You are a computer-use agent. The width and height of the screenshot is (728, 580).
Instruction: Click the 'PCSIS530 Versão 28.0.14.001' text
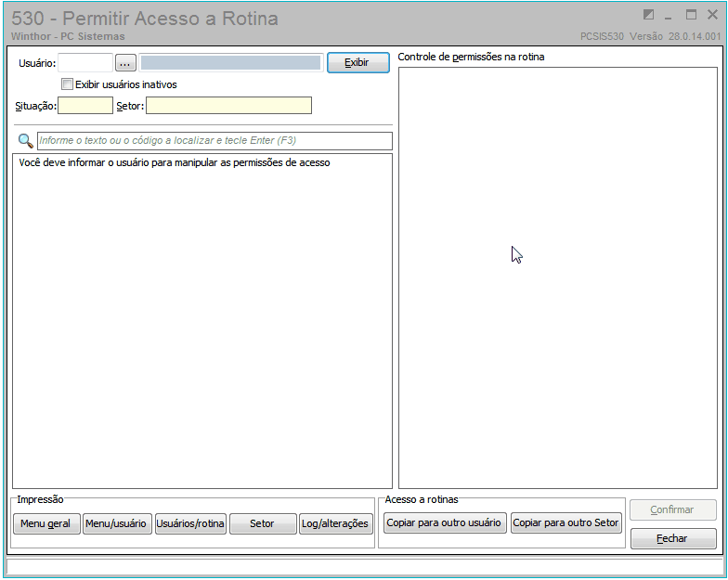click(x=650, y=37)
